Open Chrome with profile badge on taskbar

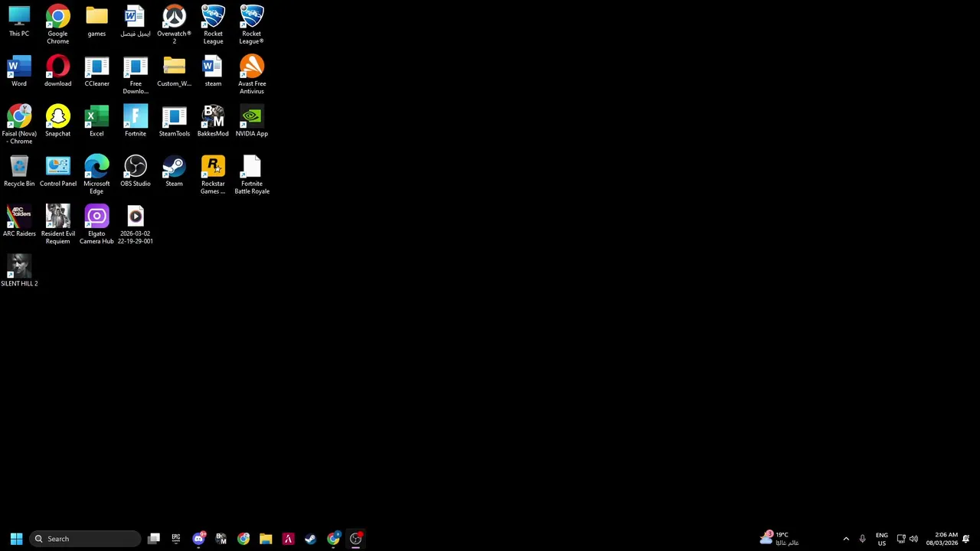pos(333,539)
